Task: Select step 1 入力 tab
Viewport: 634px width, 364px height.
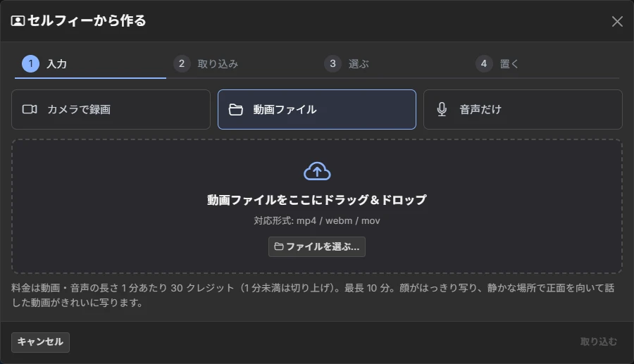Action: tap(90, 64)
